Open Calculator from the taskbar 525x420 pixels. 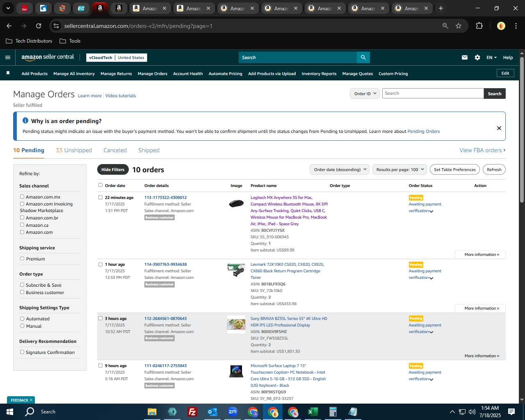click(333, 412)
